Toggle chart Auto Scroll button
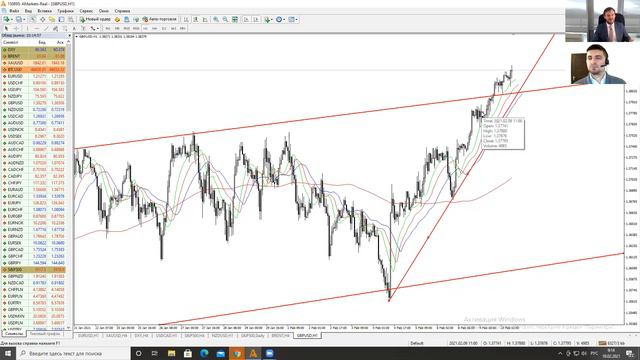 tap(247, 19)
